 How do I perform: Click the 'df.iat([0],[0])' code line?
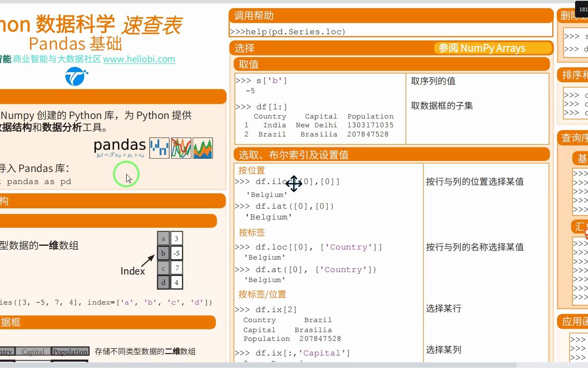pos(285,206)
